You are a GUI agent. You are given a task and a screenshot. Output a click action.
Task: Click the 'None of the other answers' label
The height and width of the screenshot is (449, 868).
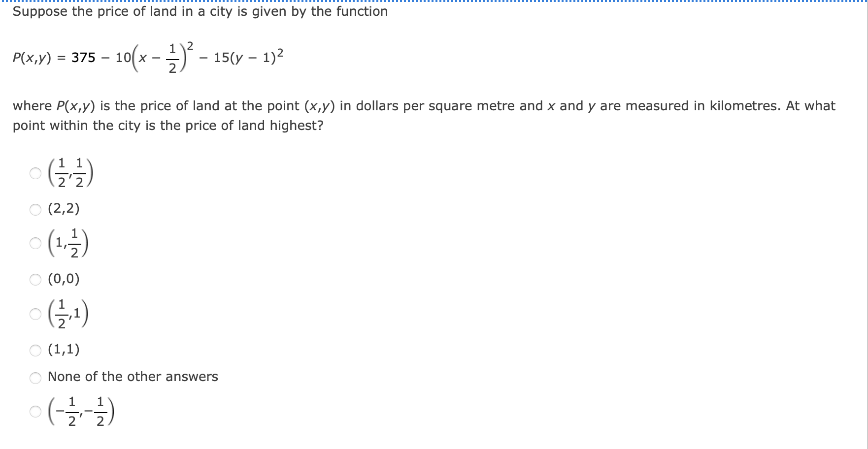[x=132, y=377]
